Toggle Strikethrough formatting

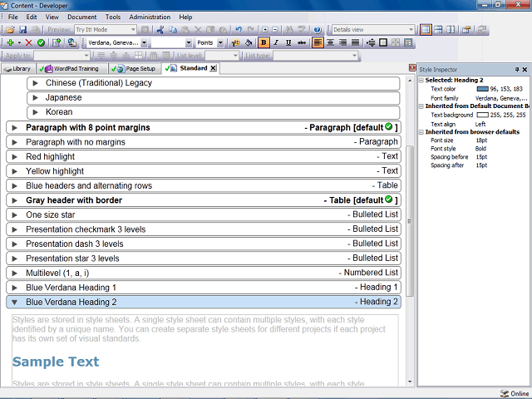point(301,42)
